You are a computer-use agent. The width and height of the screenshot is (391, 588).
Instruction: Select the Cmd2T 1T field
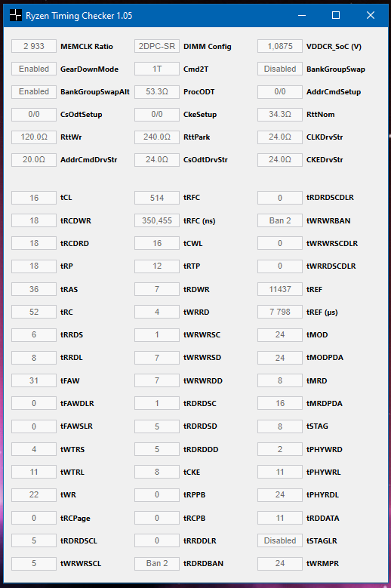pos(157,69)
